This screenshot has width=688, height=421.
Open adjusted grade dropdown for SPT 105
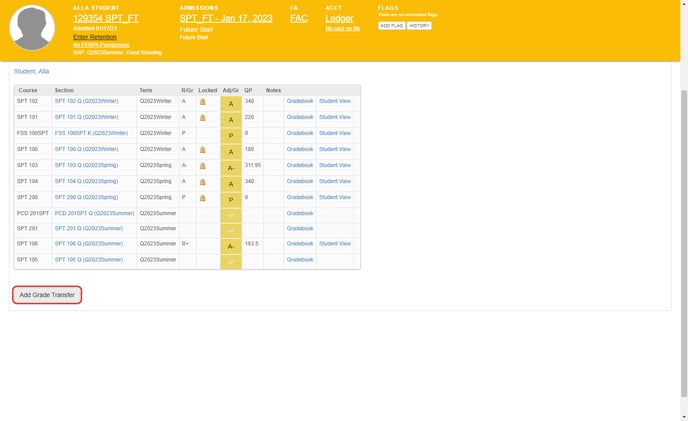[231, 261]
